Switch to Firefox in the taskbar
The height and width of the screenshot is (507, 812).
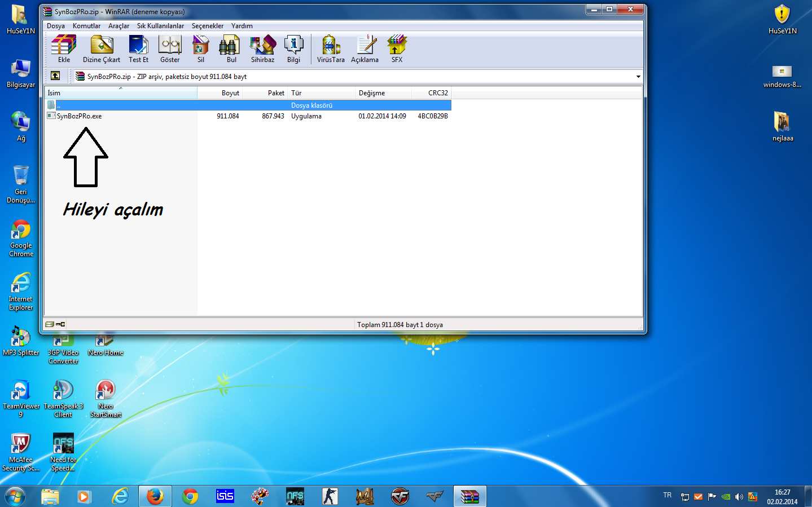[x=155, y=496]
